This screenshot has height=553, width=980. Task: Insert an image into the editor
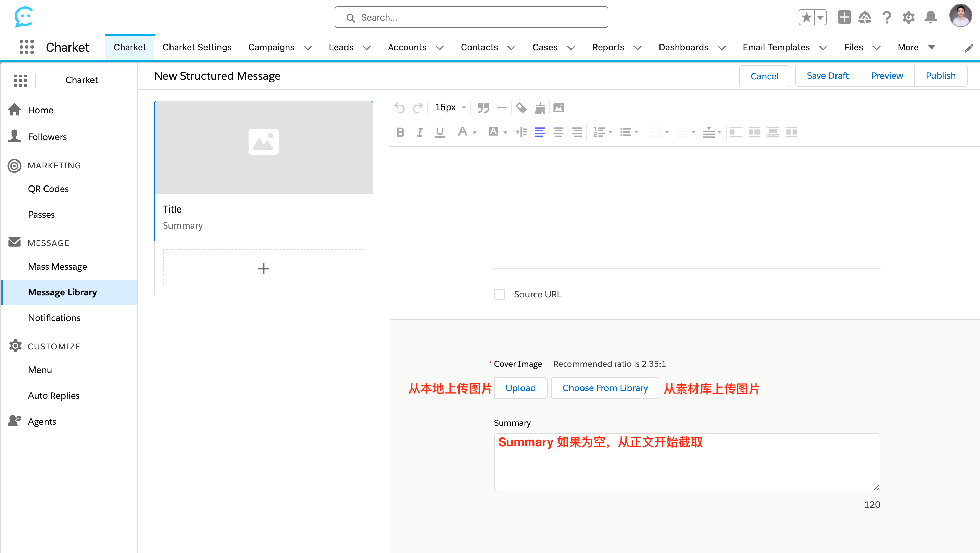coord(558,107)
